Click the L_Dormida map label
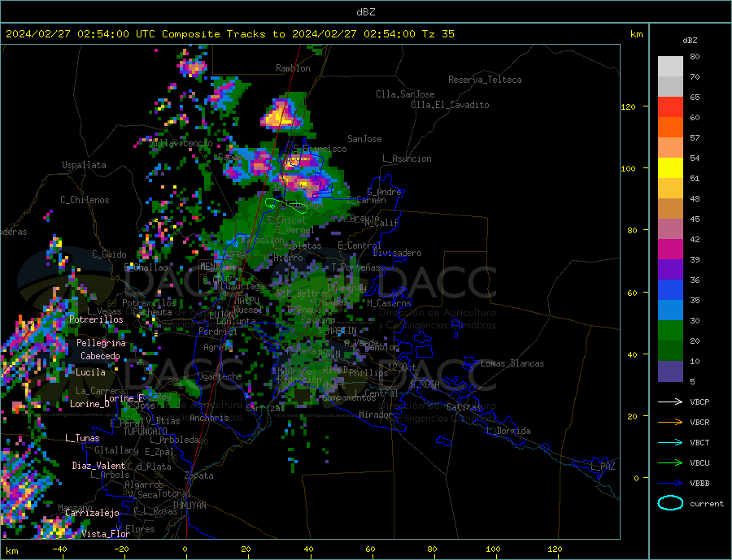The height and width of the screenshot is (560, 732). 508,431
